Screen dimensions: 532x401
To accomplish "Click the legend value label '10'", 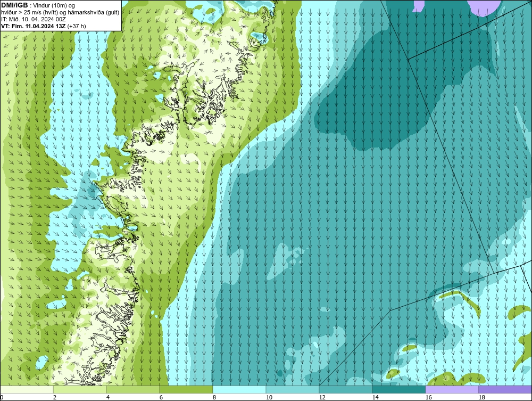I will click(269, 397).
